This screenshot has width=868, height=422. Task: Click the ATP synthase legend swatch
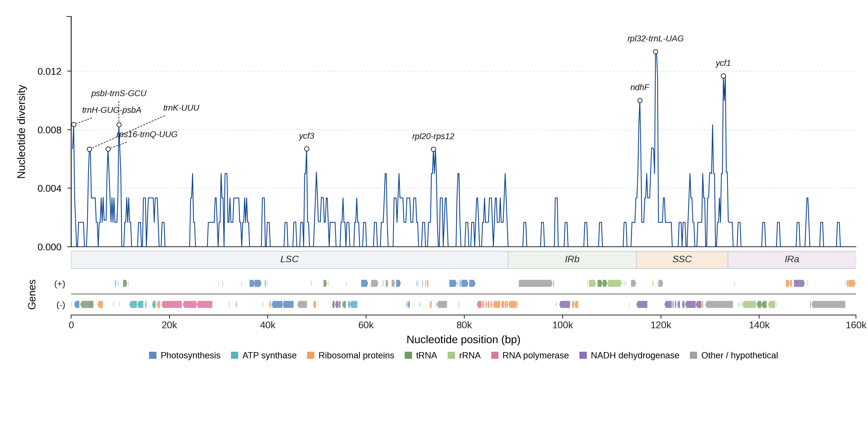pyautogui.click(x=235, y=355)
